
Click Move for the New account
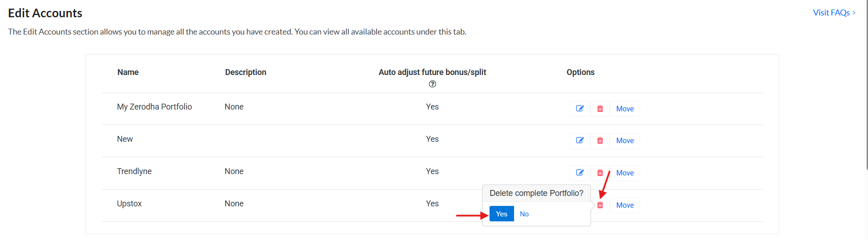point(625,140)
